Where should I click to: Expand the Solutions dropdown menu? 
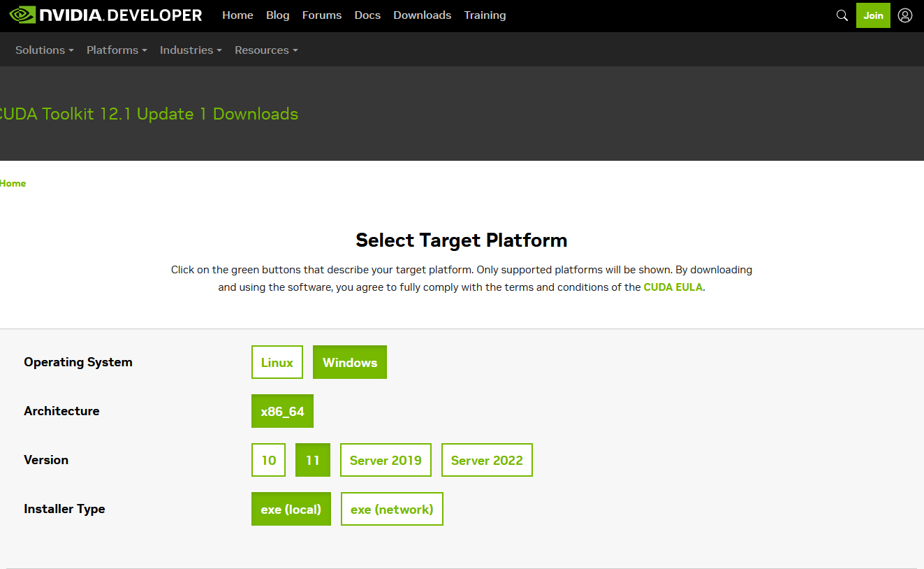[x=45, y=50]
